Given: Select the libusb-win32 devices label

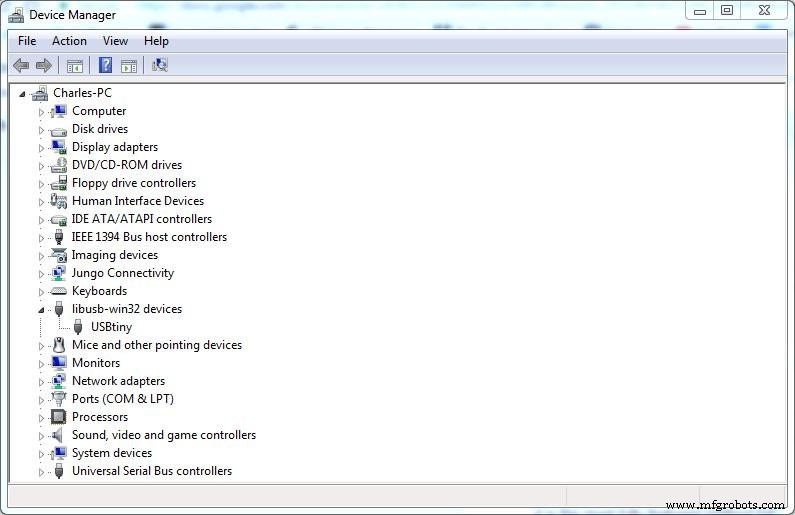Looking at the screenshot, I should pos(127,309).
